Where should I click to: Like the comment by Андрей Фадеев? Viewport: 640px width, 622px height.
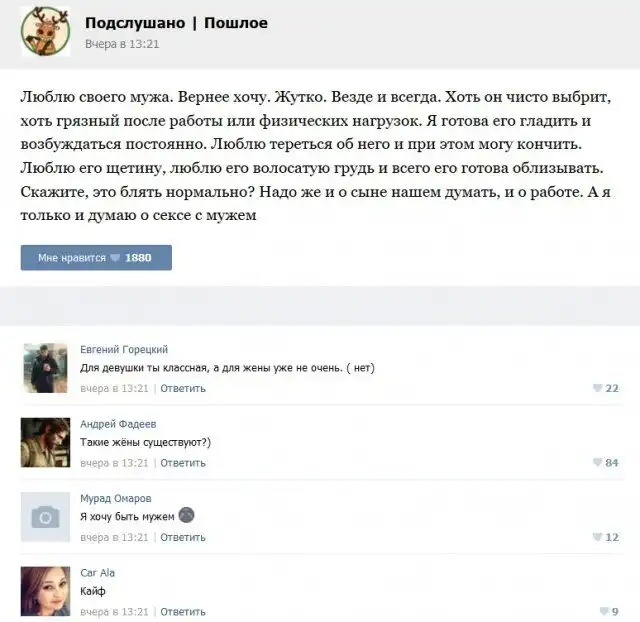pyautogui.click(x=606, y=462)
